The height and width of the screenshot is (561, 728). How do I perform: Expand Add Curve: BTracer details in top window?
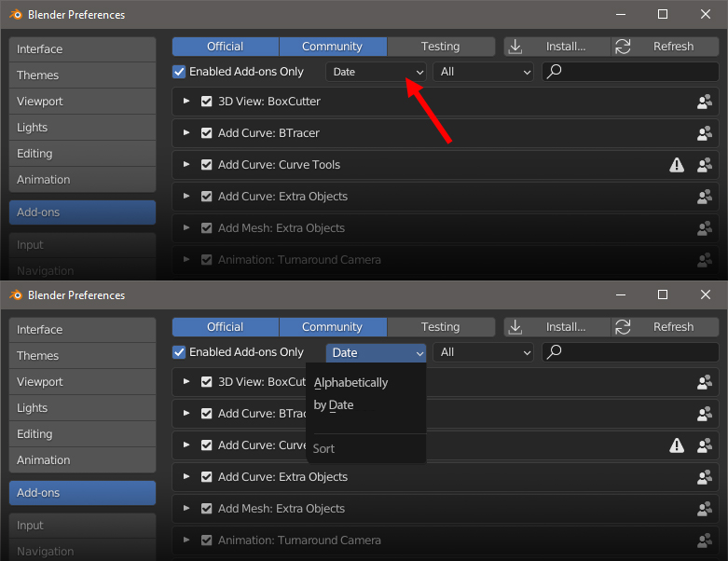(186, 132)
